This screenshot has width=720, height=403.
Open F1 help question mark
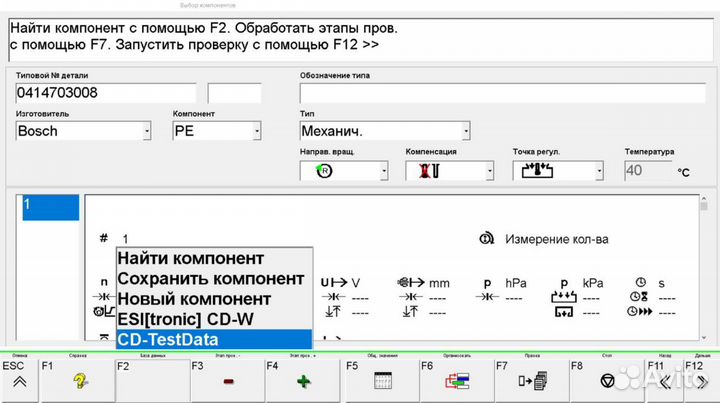(77, 380)
